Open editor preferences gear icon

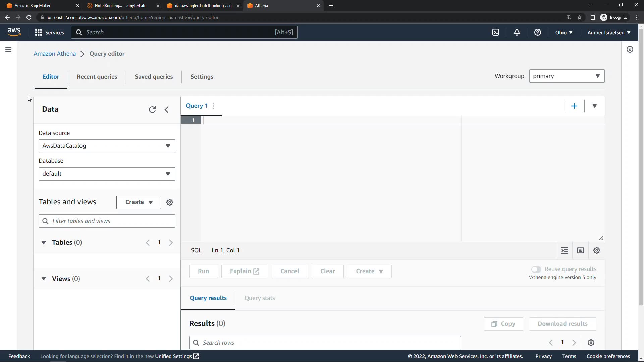597,250
